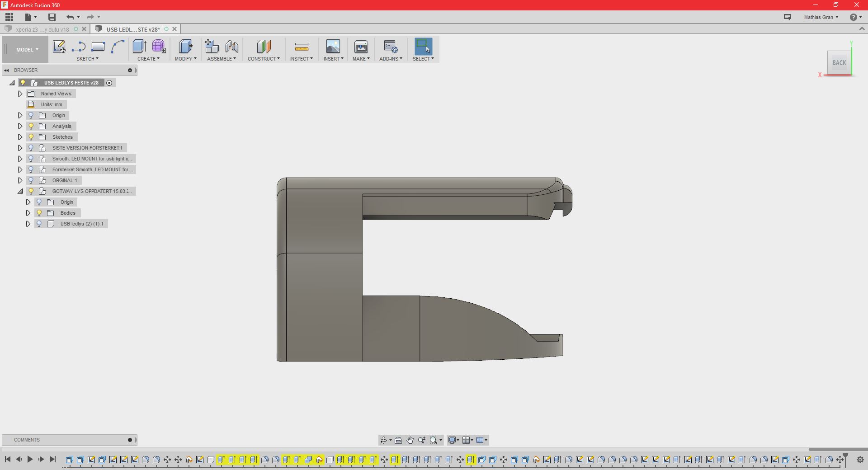Click the Redo arrow

click(x=90, y=17)
